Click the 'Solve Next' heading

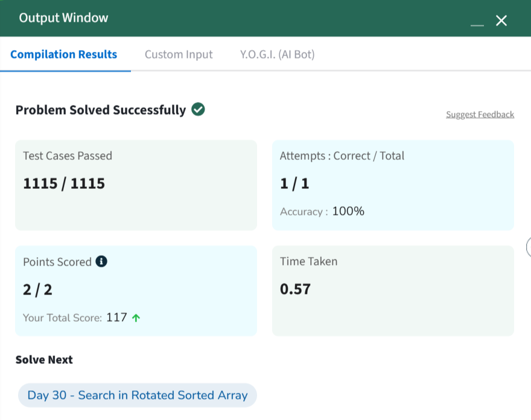click(x=44, y=360)
